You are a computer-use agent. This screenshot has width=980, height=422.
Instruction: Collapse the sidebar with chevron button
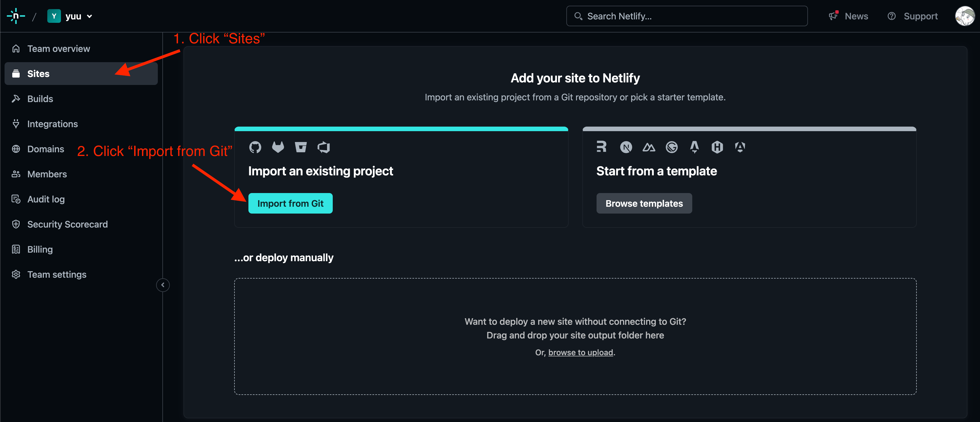163,285
